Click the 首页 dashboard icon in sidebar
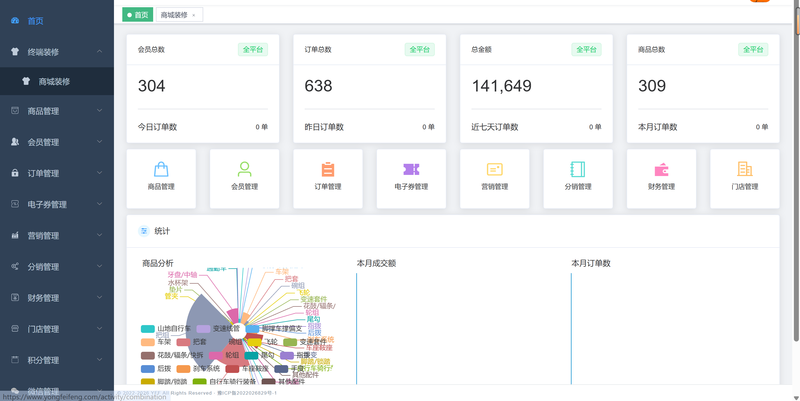800x401 pixels. coord(15,21)
